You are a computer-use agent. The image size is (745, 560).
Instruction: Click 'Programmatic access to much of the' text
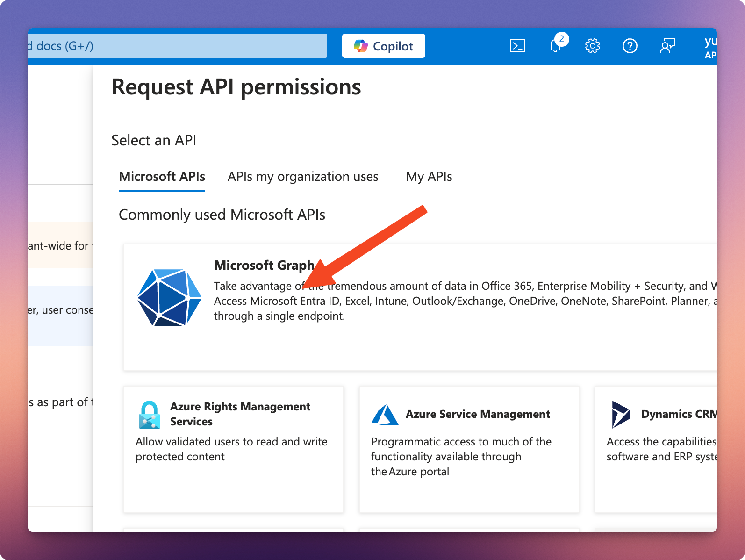click(x=461, y=442)
